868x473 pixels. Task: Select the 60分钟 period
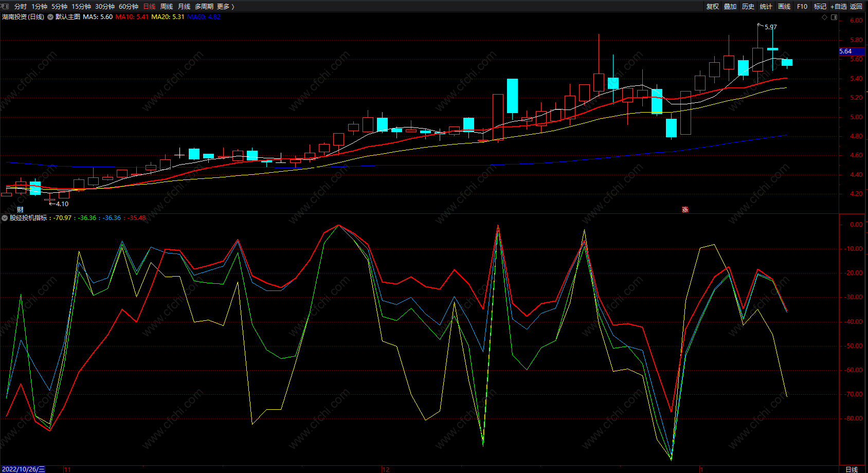129,6
